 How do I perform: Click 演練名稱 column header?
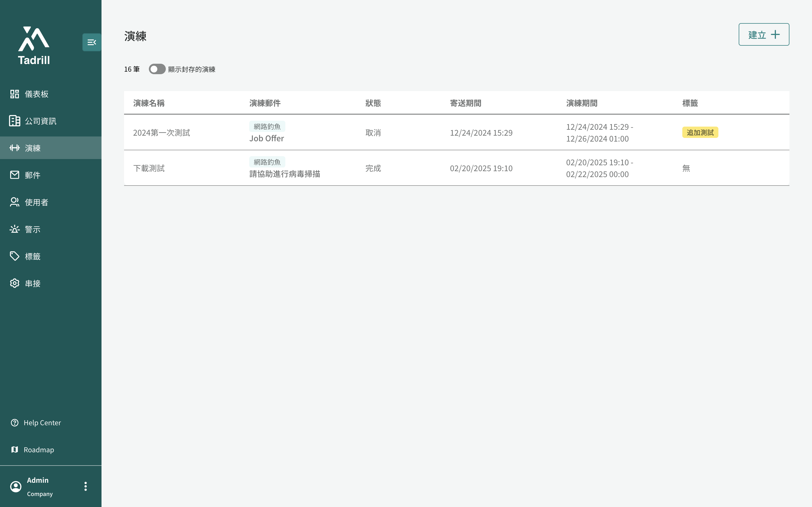coord(149,103)
